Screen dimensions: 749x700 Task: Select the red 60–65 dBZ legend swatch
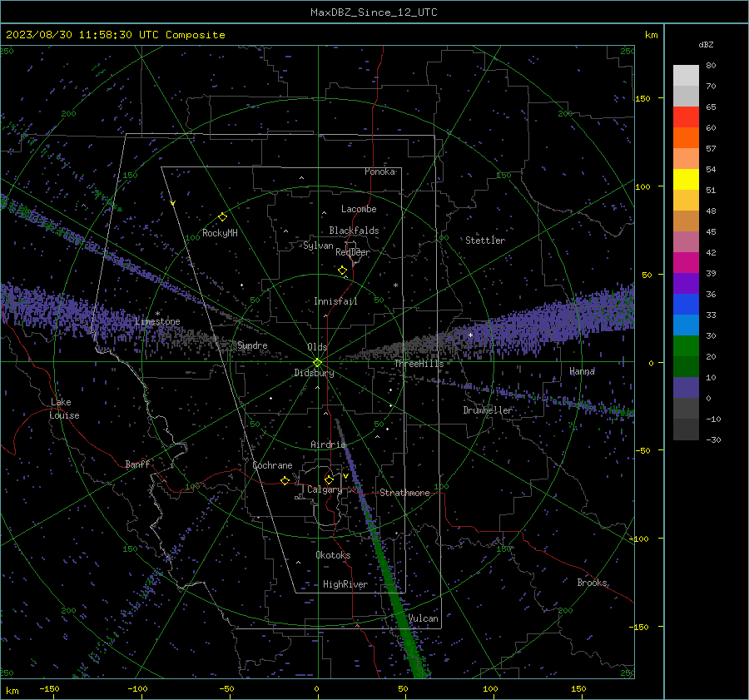(686, 117)
